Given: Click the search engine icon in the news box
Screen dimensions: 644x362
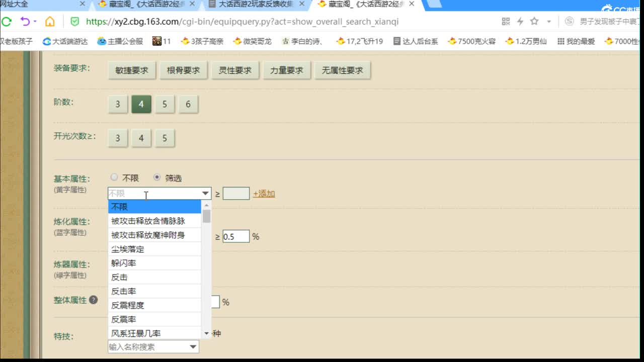Looking at the screenshot, I should [569, 22].
